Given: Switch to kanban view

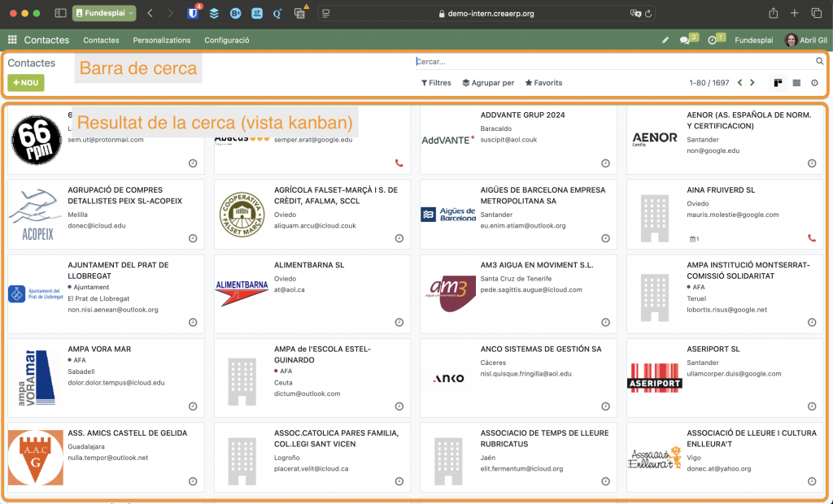Looking at the screenshot, I should (778, 83).
